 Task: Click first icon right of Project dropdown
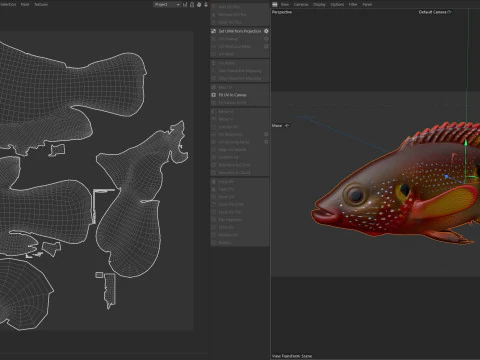pyautogui.click(x=185, y=4)
